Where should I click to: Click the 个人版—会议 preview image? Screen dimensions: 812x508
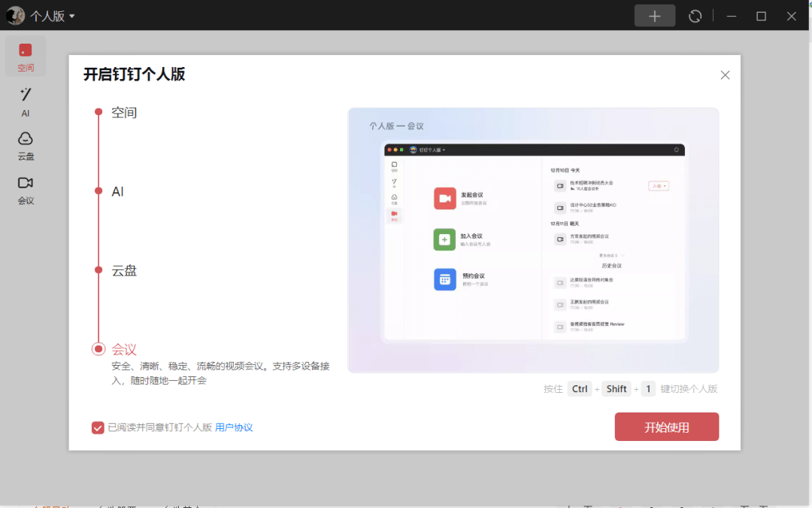[x=533, y=241]
